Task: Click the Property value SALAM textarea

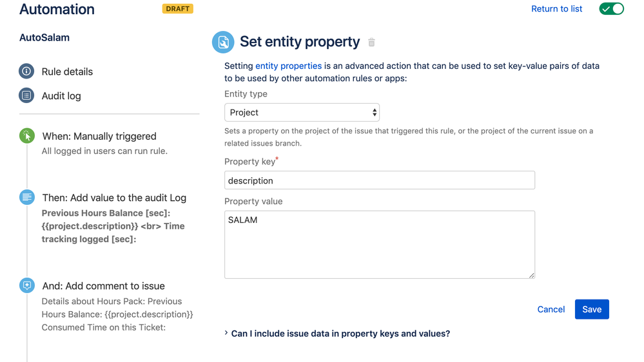Action: tap(380, 245)
